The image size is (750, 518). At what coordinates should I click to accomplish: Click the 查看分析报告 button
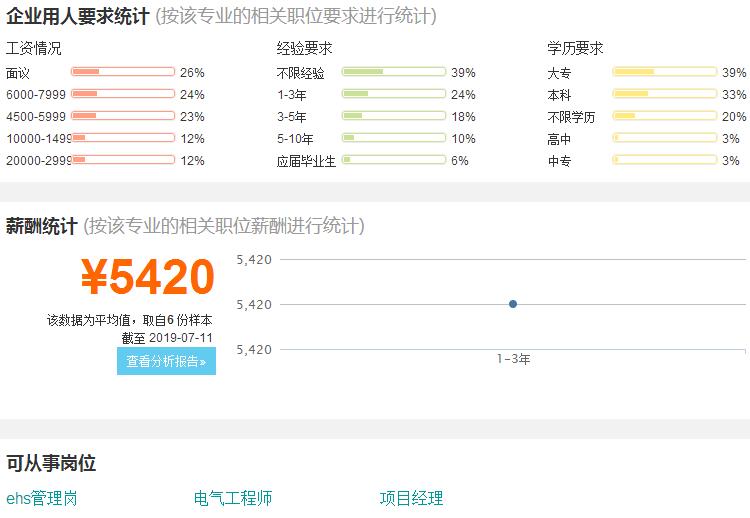pos(166,361)
